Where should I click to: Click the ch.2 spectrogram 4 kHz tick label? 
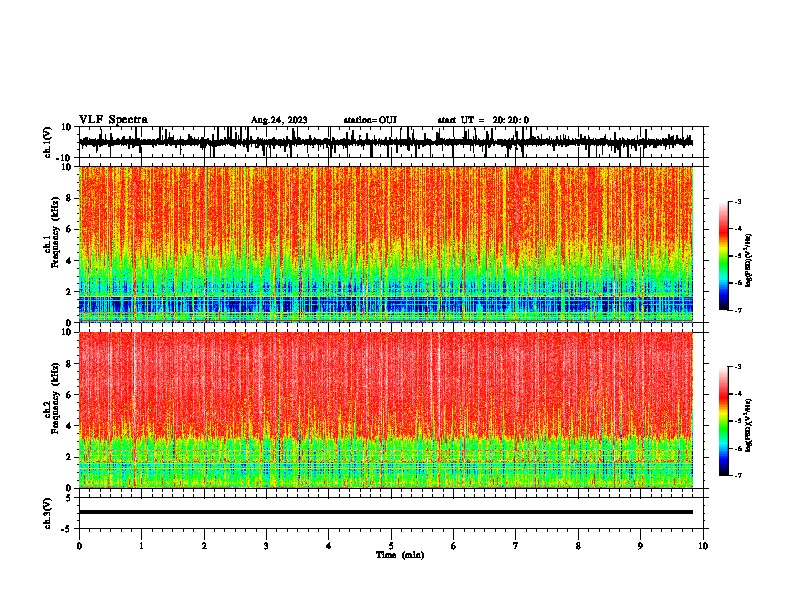pyautogui.click(x=69, y=426)
